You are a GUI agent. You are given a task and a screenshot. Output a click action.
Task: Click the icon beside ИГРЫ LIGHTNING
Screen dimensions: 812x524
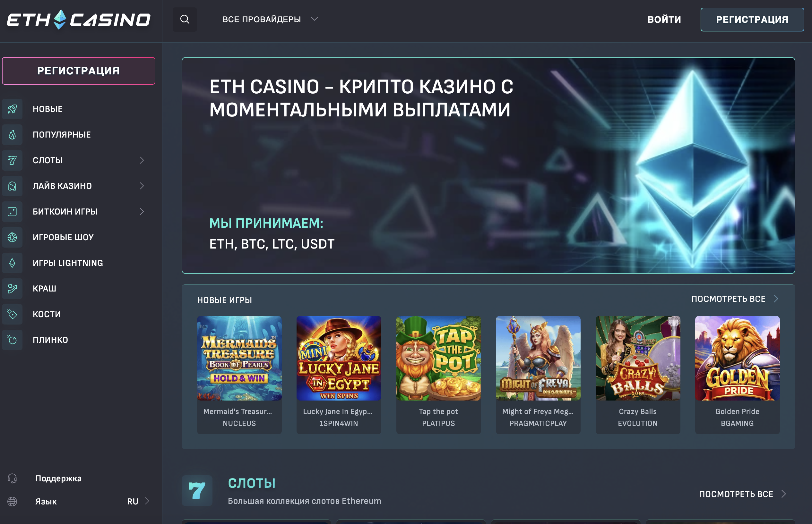coord(12,263)
